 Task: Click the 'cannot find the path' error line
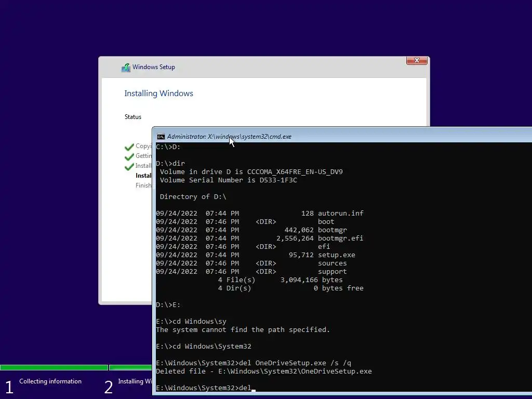tap(243, 330)
